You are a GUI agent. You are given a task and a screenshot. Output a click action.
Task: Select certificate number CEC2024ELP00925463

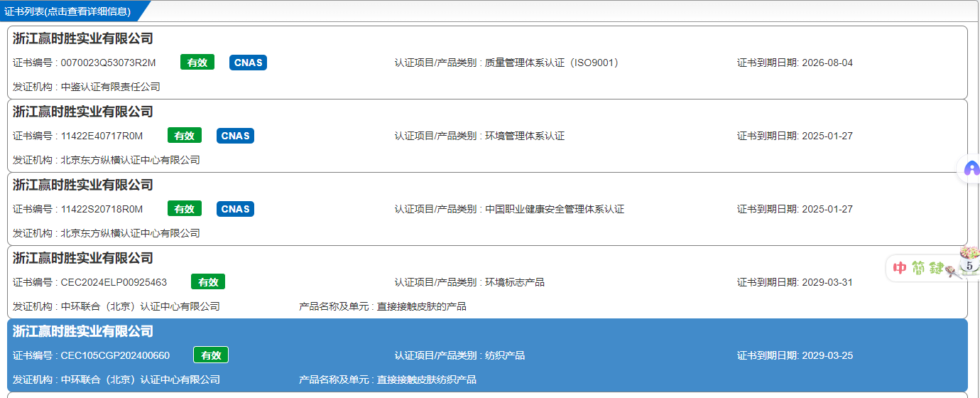114,282
